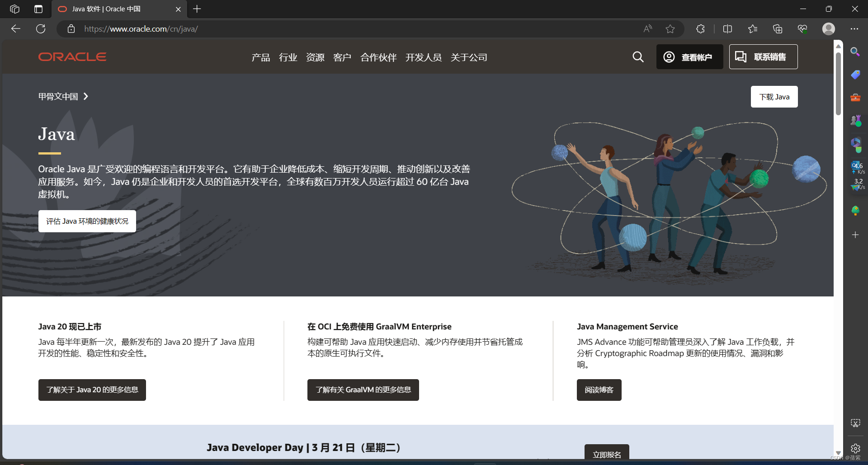
Task: Open the 关于公司 menu
Action: pos(469,57)
